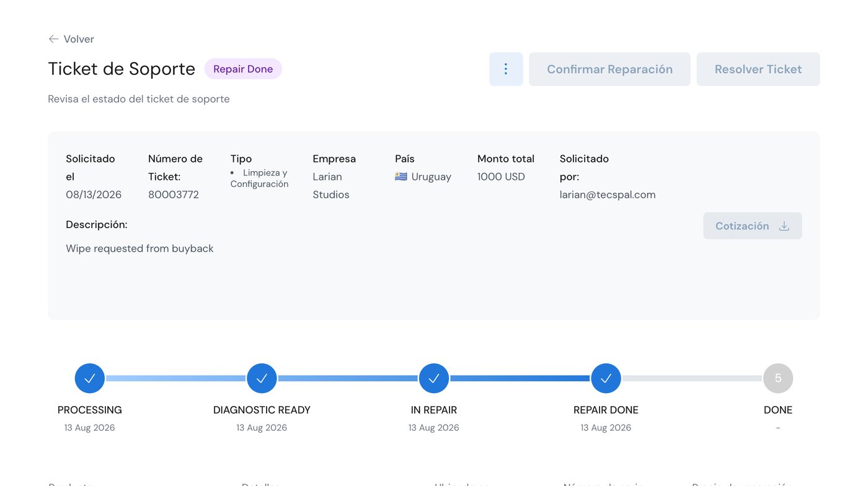Open the three-dot more options menu
Viewport: 868px width, 486px height.
coord(506,69)
